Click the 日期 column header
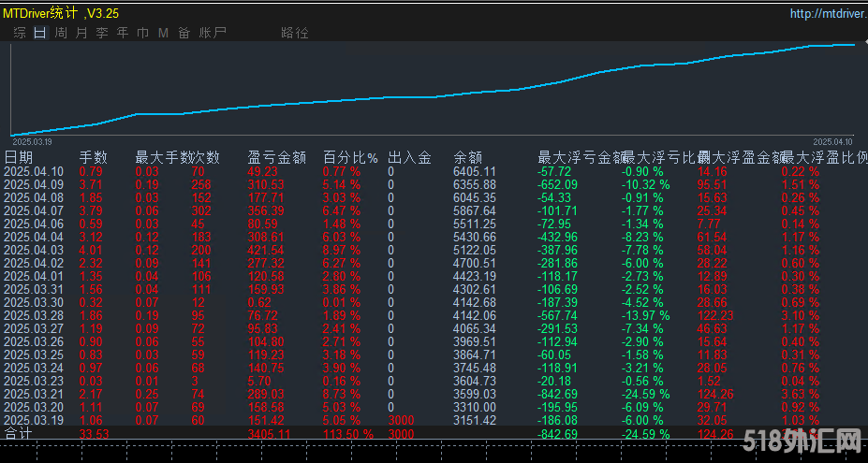This screenshot has width=868, height=463. (19, 157)
